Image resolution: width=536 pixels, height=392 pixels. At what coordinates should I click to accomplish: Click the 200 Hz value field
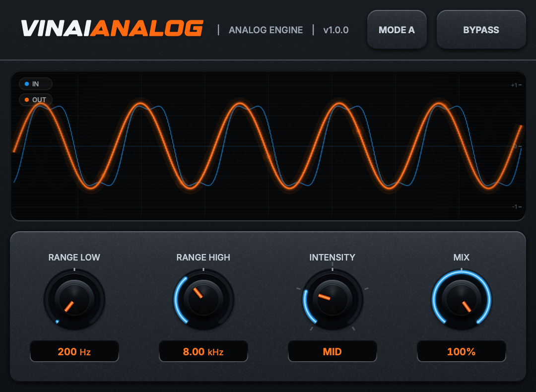pyautogui.click(x=74, y=351)
